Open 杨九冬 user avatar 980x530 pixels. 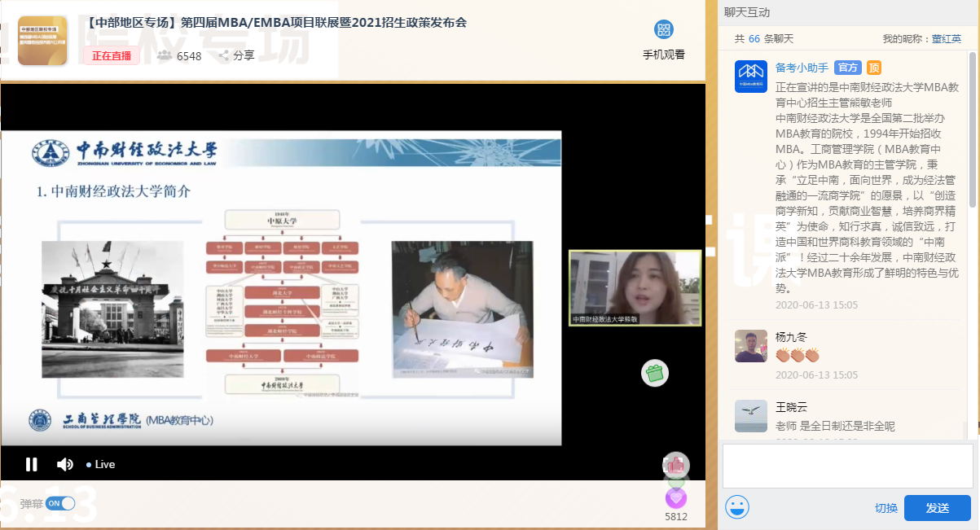coord(751,346)
